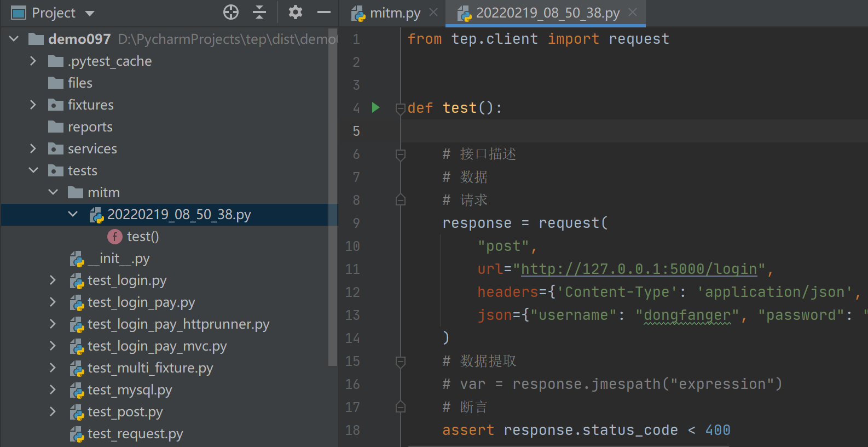
Task: Click the red function icon beside test()
Action: tap(115, 237)
